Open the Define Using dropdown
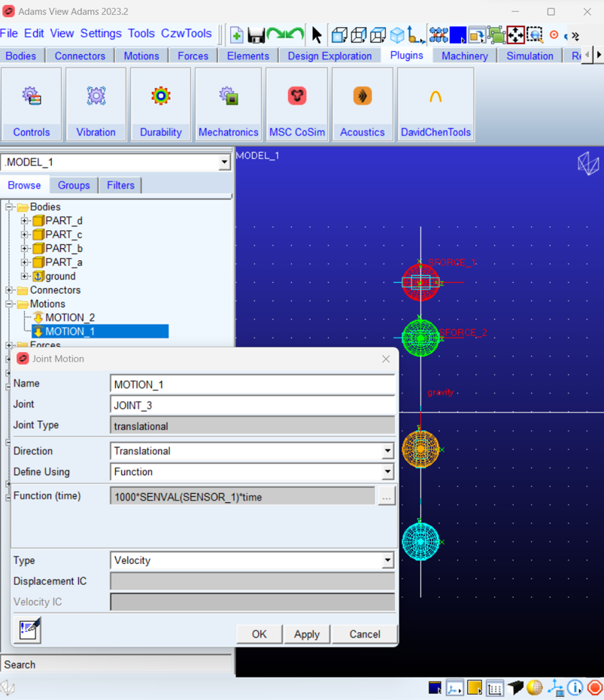The image size is (604, 700). point(387,471)
